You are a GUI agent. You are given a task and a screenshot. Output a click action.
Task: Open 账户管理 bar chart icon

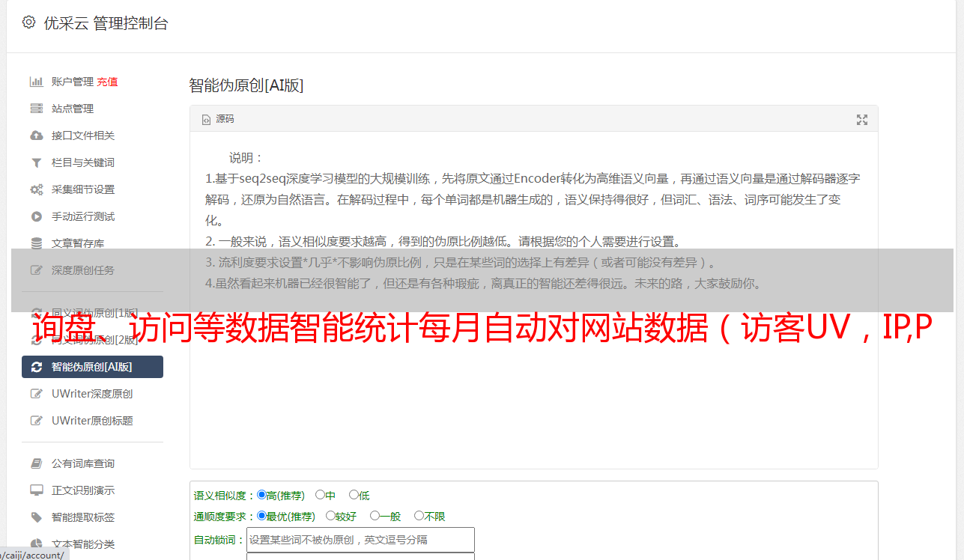[x=36, y=82]
